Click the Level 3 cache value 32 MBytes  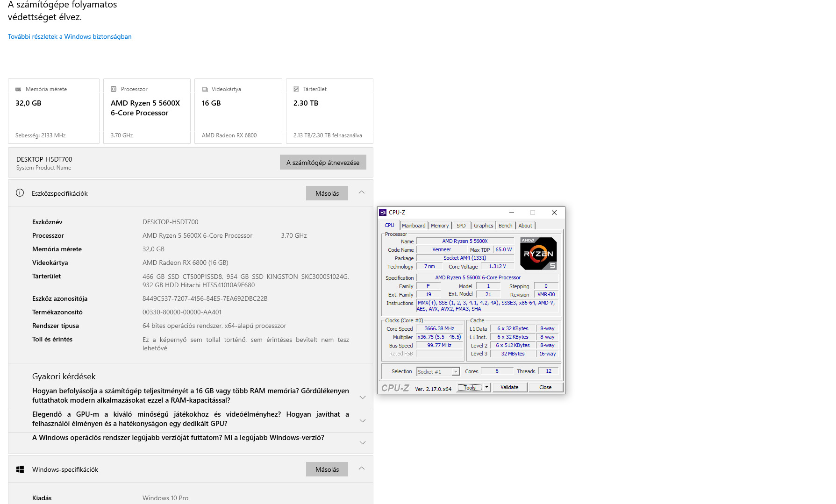coord(513,354)
